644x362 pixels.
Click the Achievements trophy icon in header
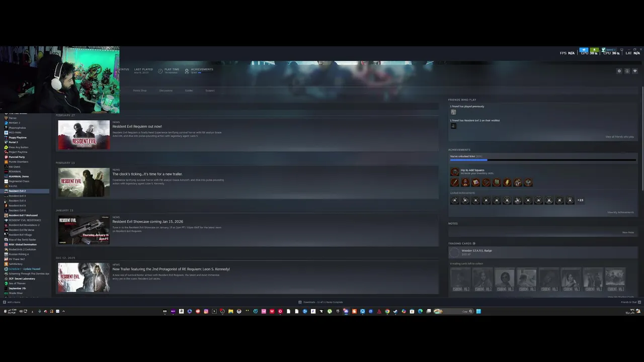point(187,71)
